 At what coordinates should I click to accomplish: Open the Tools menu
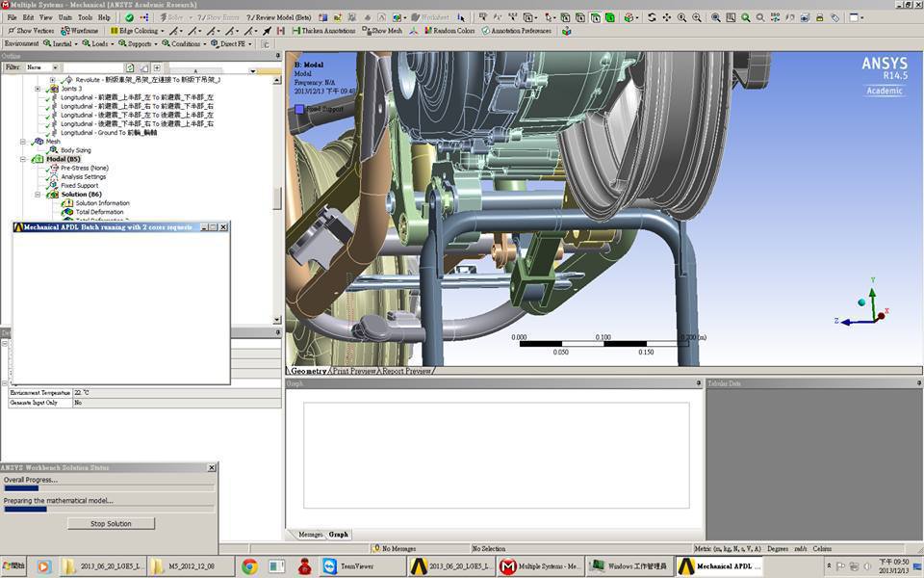[85, 17]
